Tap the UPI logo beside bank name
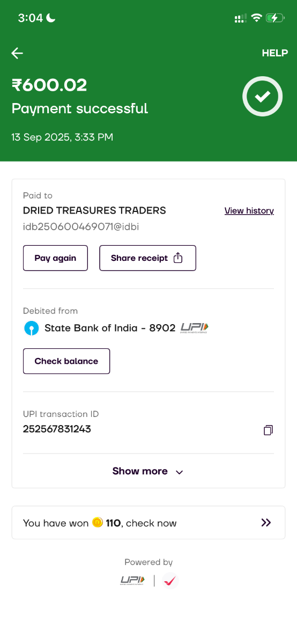Image resolution: width=297 pixels, height=644 pixels. 194,328
